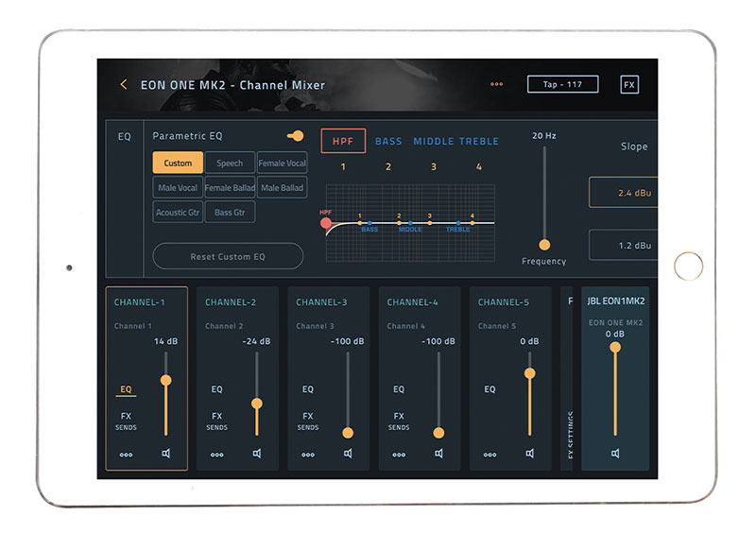The height and width of the screenshot is (550, 756).
Task: Open Channel-1 more options dots
Action: (126, 455)
